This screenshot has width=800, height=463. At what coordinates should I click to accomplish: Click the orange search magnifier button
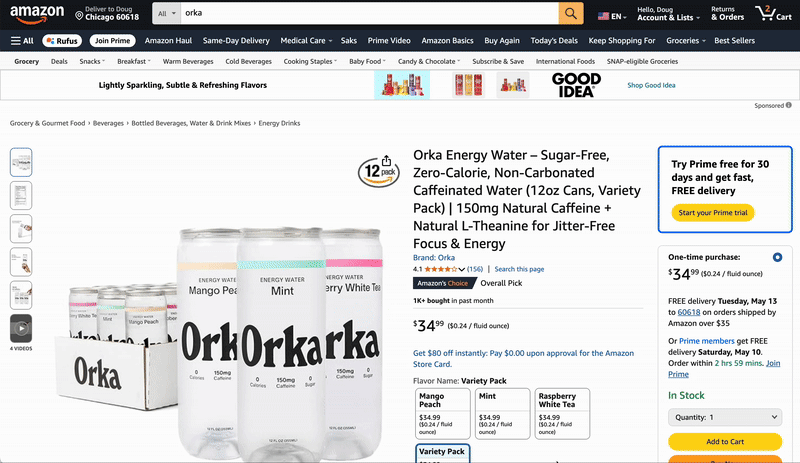[571, 13]
